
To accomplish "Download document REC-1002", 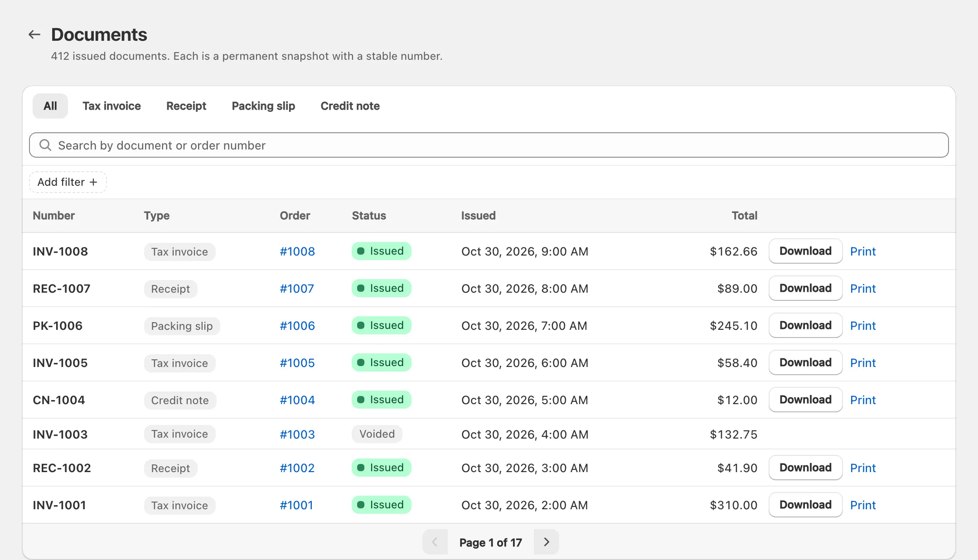I will click(805, 468).
